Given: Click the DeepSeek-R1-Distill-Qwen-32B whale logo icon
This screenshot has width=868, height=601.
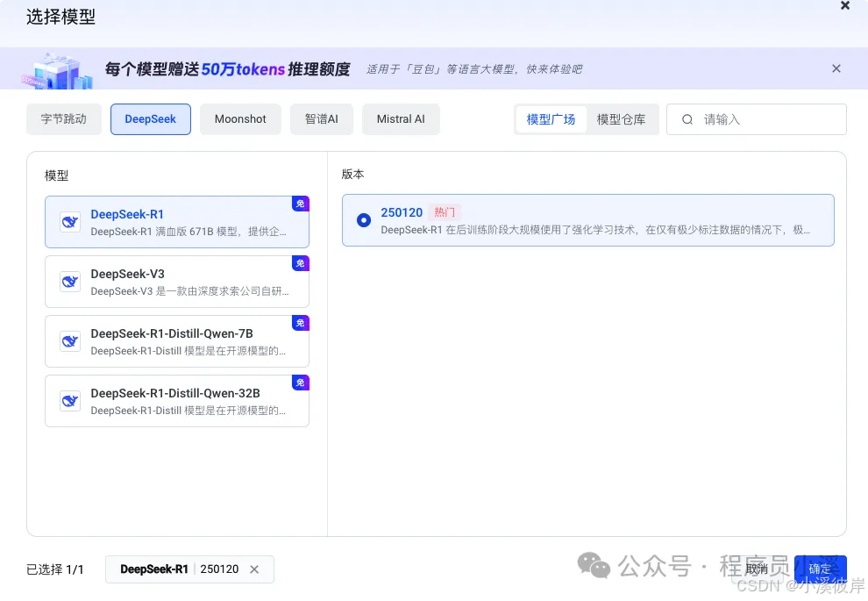Looking at the screenshot, I should [x=70, y=401].
